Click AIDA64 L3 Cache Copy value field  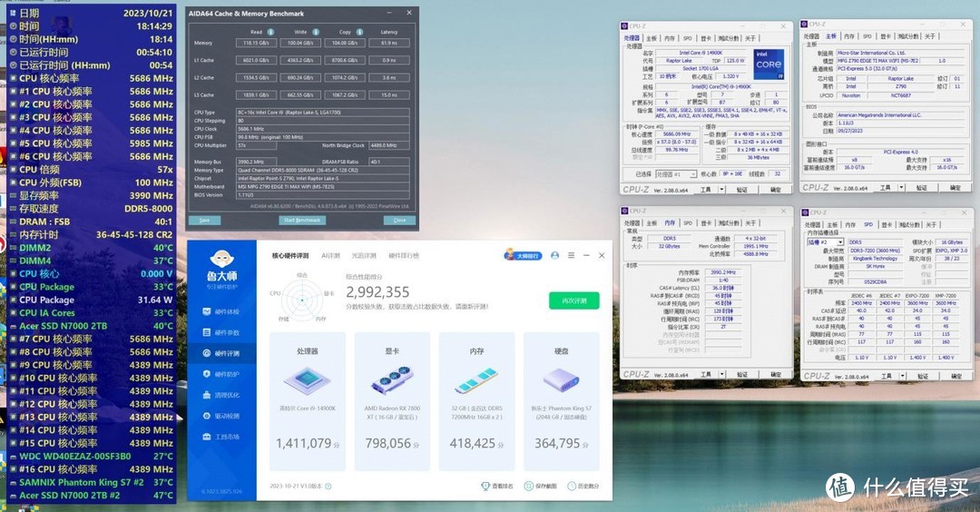pos(345,95)
